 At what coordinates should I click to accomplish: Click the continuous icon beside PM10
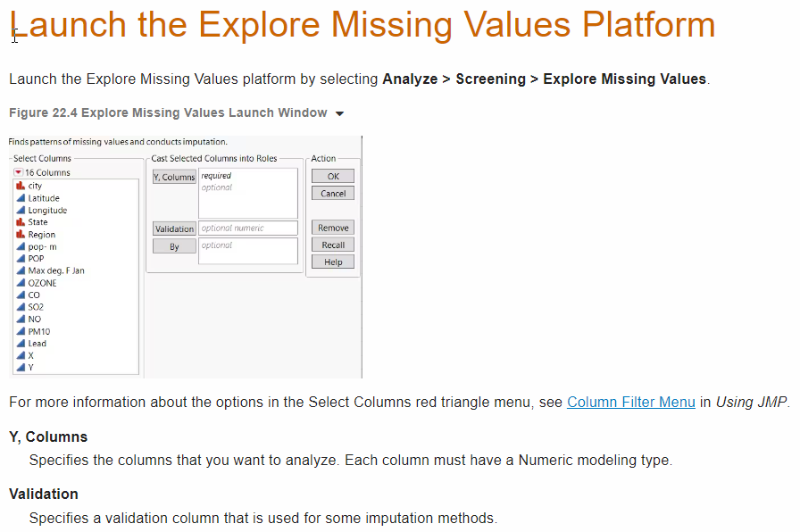click(21, 331)
